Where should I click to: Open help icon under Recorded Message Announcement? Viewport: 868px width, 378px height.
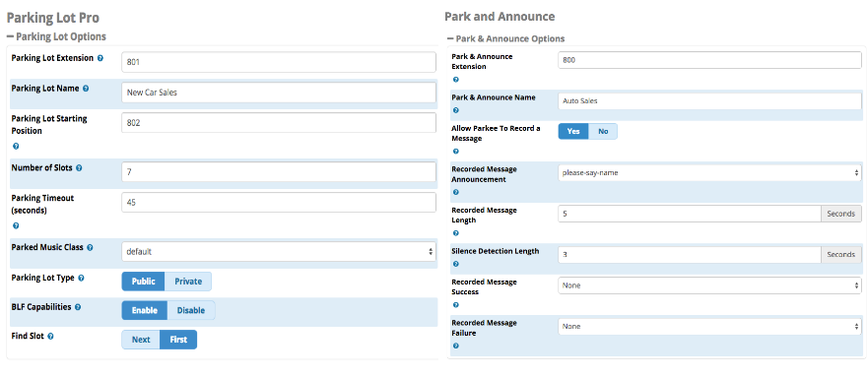[x=455, y=193]
